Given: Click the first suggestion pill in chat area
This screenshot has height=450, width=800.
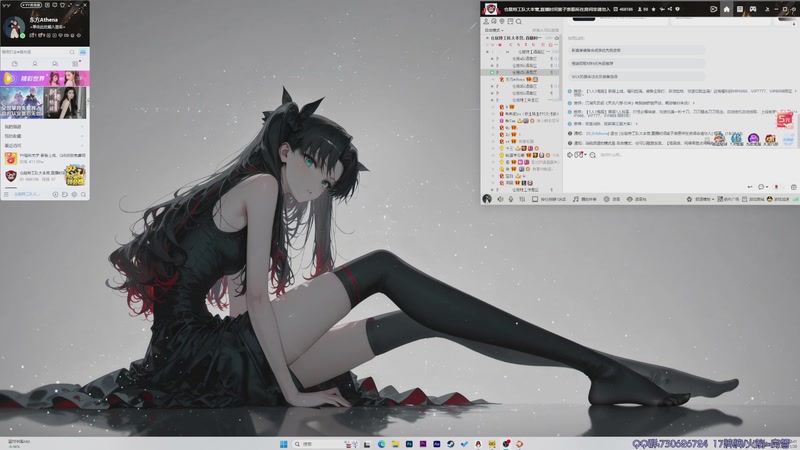Looking at the screenshot, I should point(636,51).
